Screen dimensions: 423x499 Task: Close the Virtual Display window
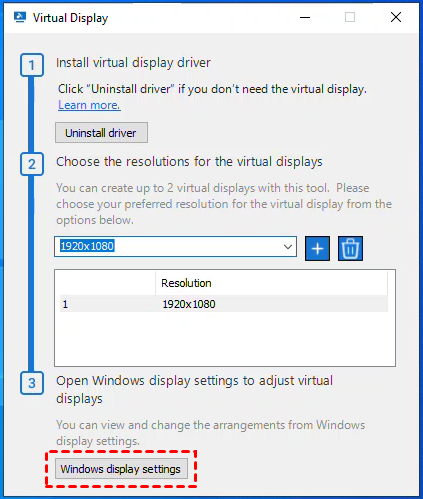[x=396, y=17]
